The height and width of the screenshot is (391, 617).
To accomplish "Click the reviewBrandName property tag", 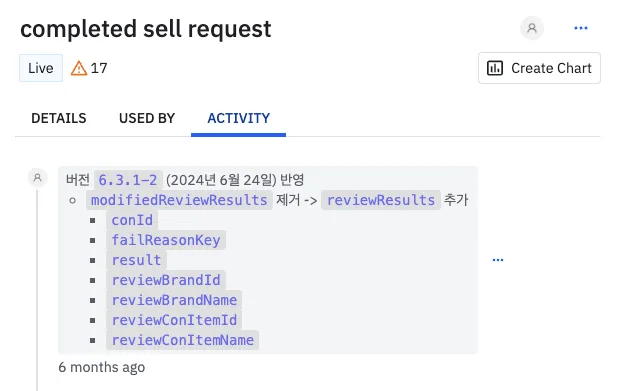I will click(174, 301).
